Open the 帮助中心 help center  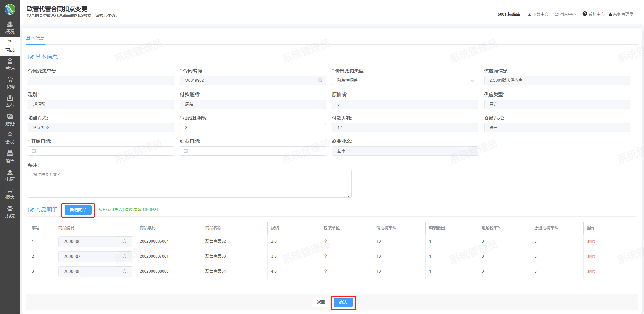(x=594, y=14)
